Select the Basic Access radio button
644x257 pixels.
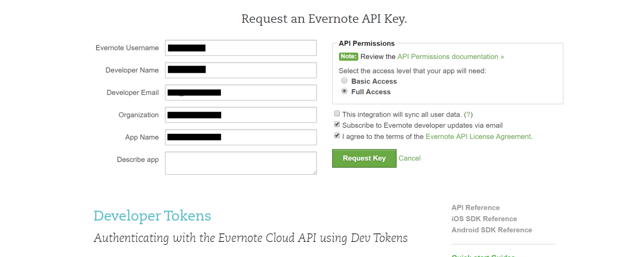[x=344, y=81]
